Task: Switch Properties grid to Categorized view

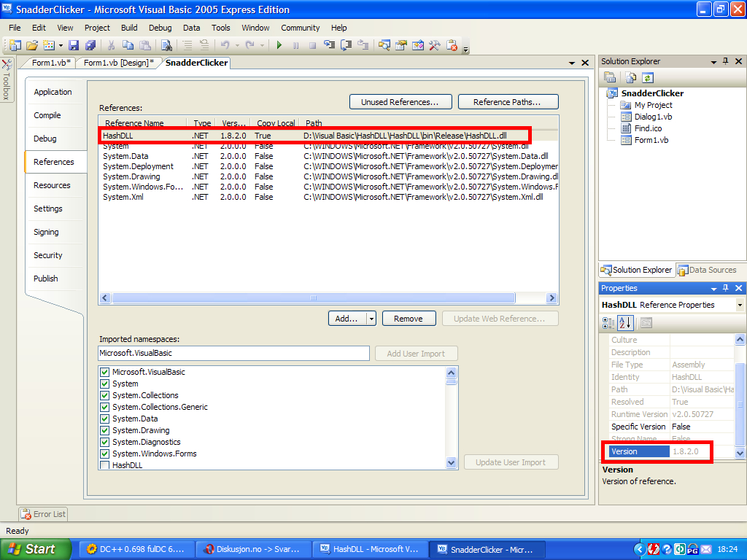Action: tap(608, 323)
